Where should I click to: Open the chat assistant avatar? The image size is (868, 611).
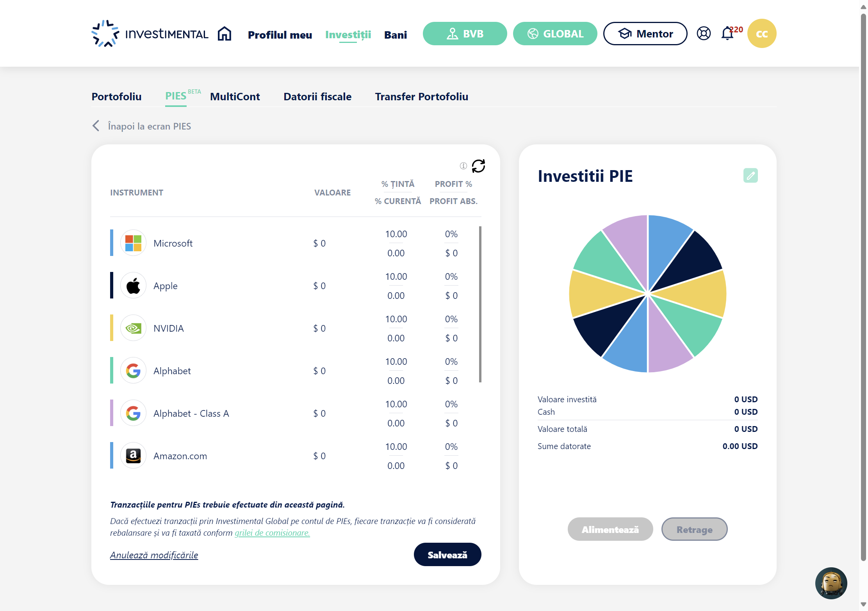tap(831, 583)
